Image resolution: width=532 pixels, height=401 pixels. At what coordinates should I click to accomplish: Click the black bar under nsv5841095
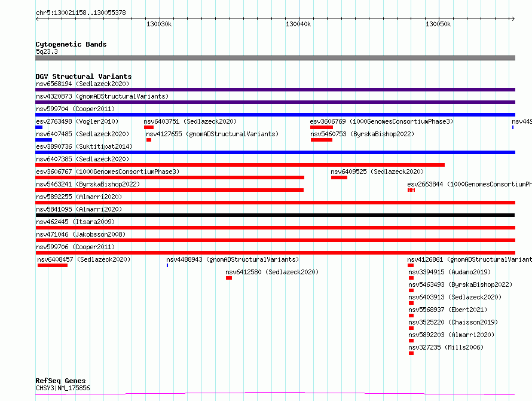click(275, 215)
